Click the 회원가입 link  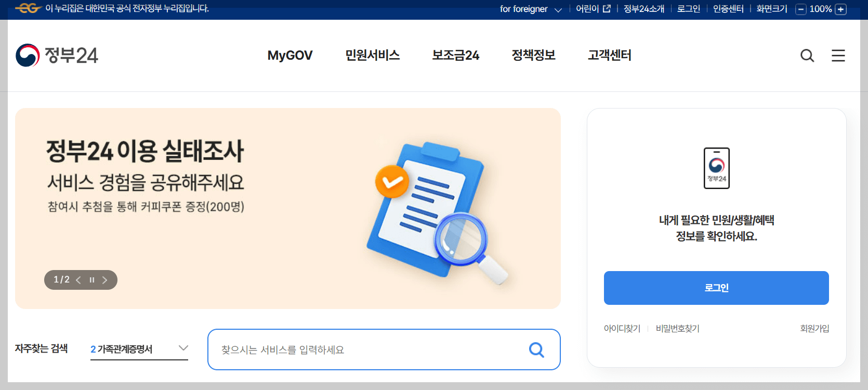pos(814,329)
